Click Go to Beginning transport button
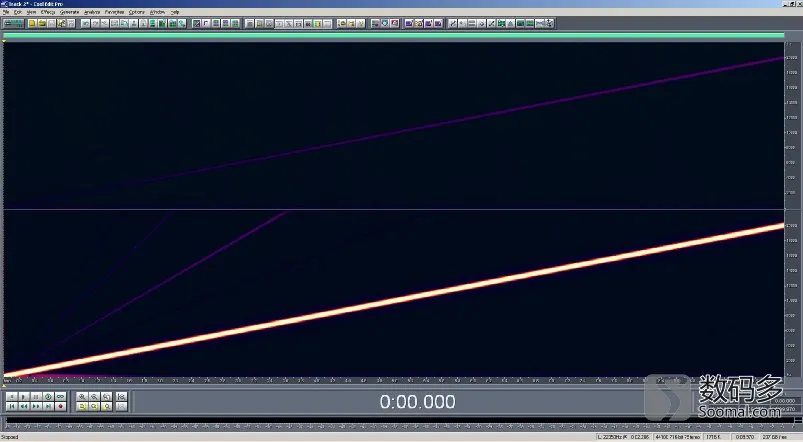The width and height of the screenshot is (803, 442). [x=12, y=406]
